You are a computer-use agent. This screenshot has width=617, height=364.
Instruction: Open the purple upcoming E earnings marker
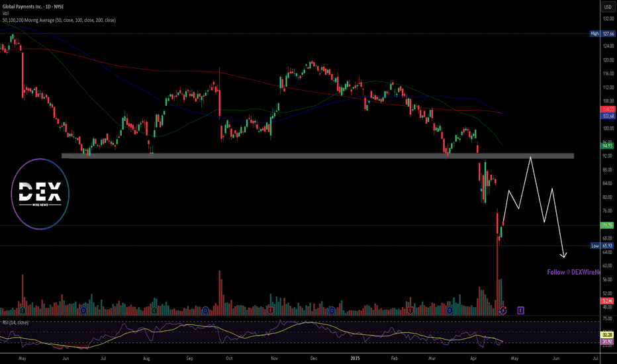pyautogui.click(x=520, y=310)
